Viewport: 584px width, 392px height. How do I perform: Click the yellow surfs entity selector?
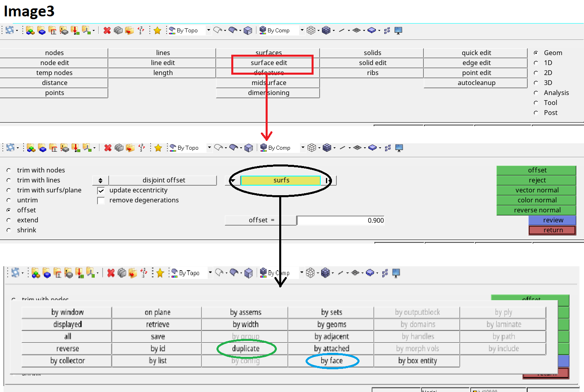[x=280, y=180]
